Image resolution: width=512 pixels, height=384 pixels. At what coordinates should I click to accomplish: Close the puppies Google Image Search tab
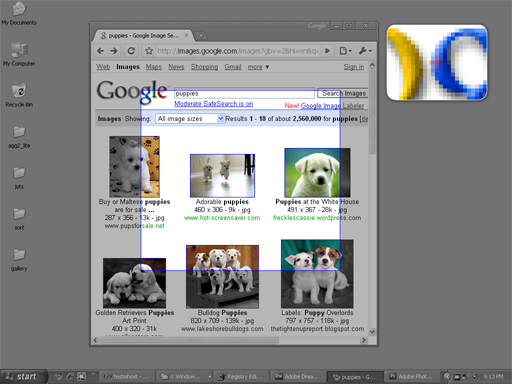point(186,35)
